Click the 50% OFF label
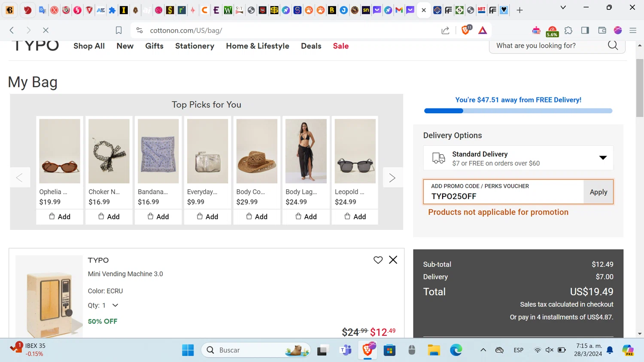This screenshot has width=644, height=362. click(x=103, y=321)
